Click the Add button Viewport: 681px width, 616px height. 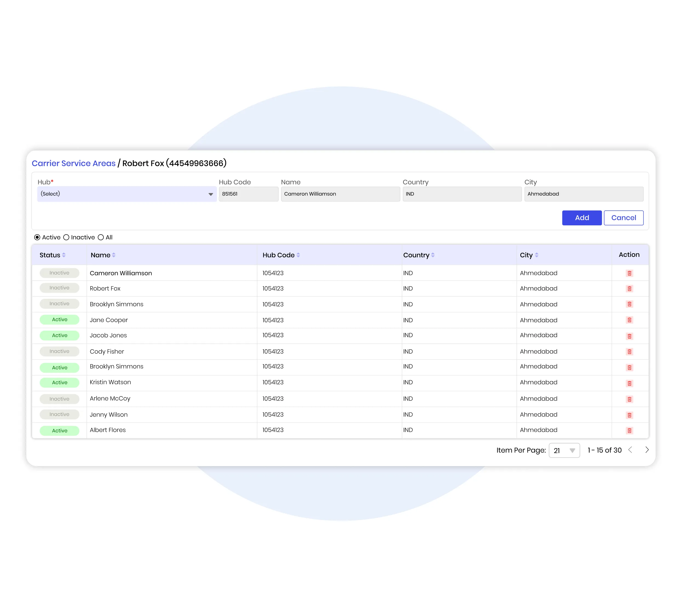coord(581,218)
